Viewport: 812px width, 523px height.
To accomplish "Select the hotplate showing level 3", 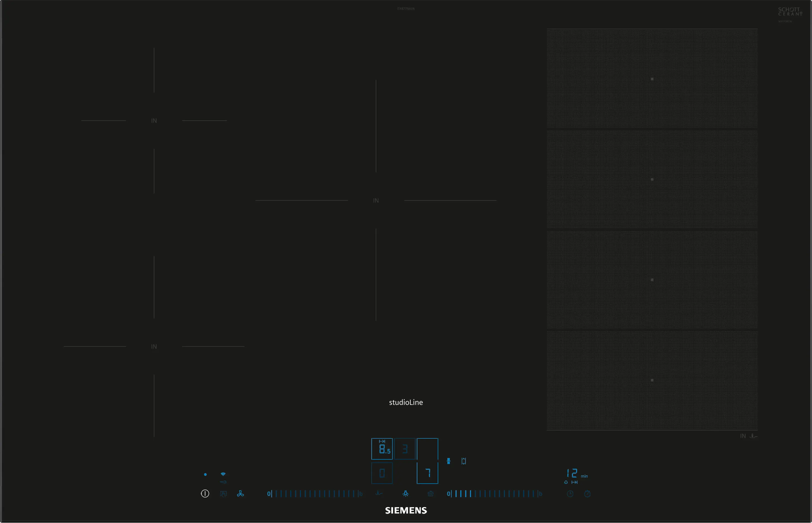I will click(x=405, y=449).
